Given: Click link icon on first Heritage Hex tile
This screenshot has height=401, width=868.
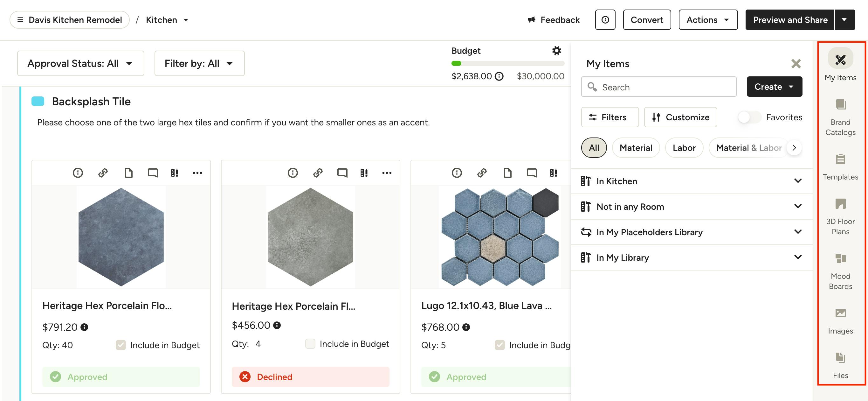Looking at the screenshot, I should 103,173.
